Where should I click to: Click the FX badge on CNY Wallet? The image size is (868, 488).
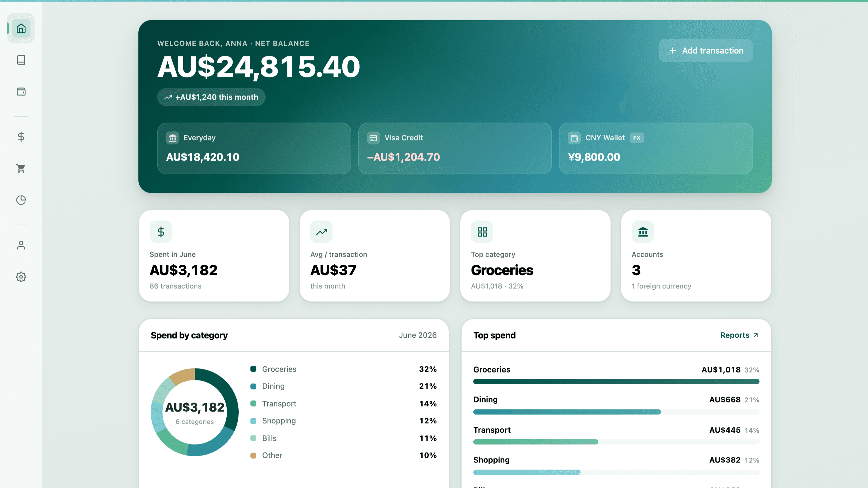(x=637, y=138)
